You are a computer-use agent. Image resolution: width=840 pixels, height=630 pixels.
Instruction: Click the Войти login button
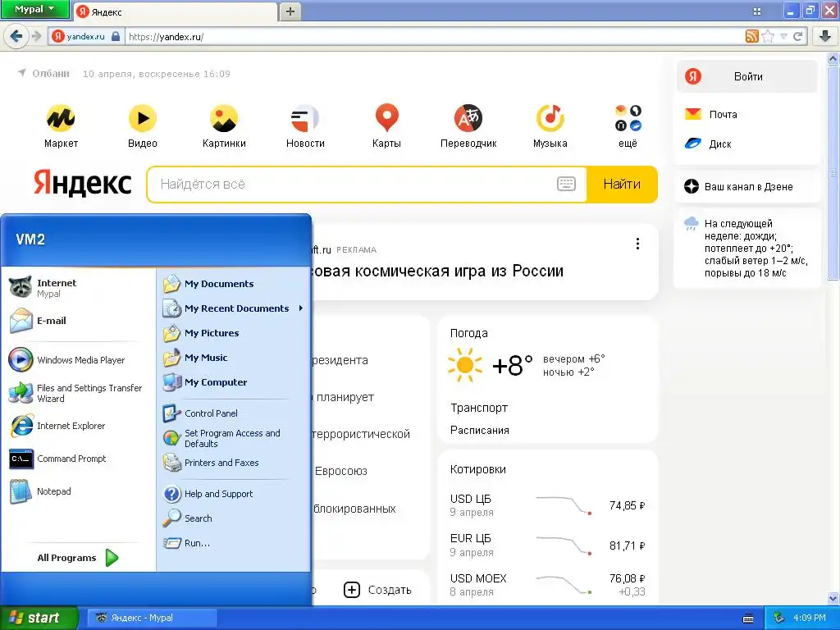(747, 76)
